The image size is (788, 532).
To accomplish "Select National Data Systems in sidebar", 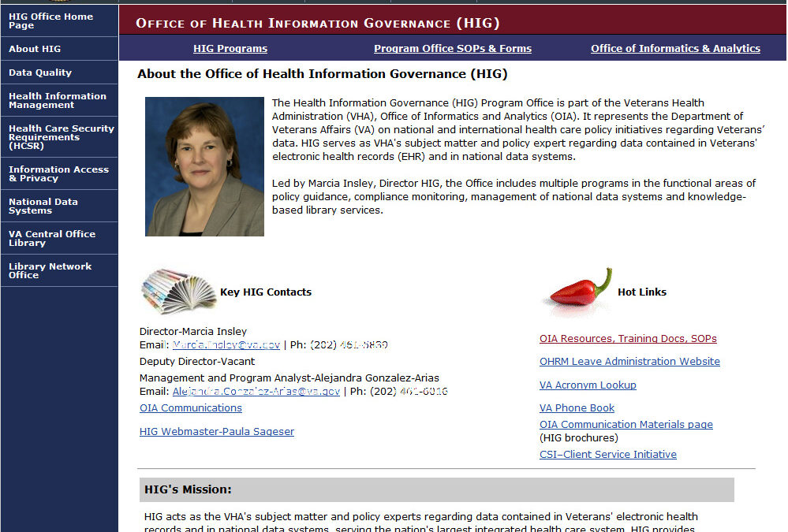I will point(43,206).
